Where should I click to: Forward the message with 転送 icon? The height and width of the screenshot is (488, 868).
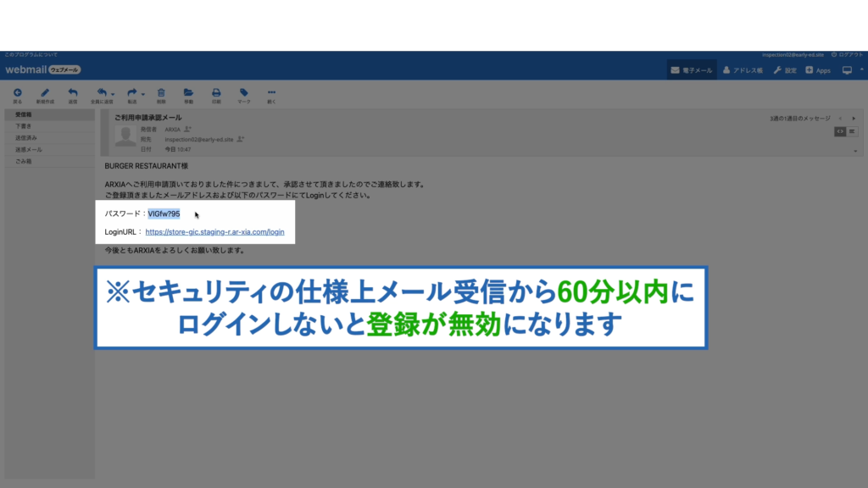click(131, 93)
